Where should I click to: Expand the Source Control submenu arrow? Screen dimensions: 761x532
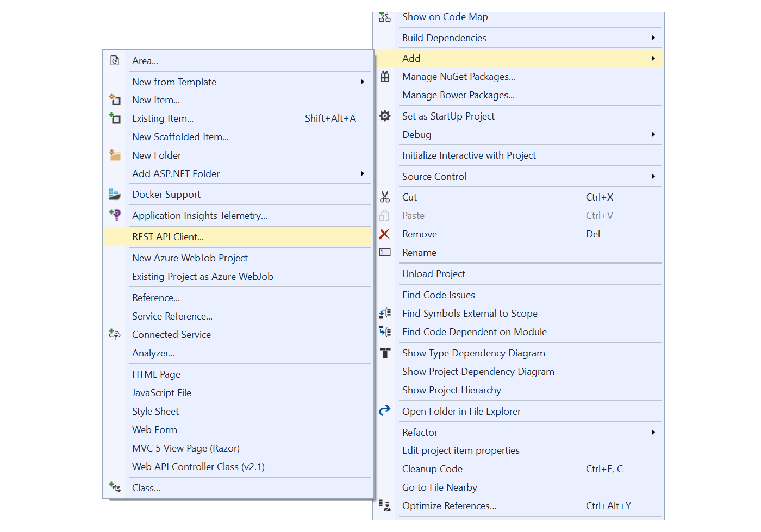point(653,177)
